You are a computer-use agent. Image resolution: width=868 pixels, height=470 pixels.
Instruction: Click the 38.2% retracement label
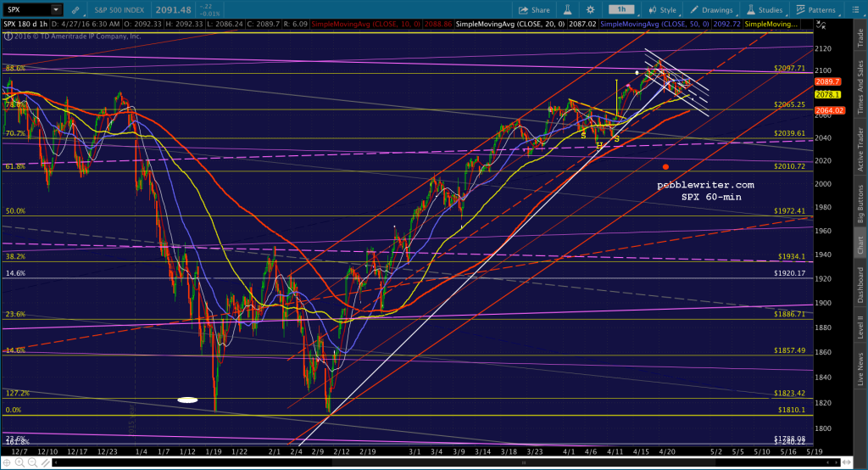(x=15, y=256)
